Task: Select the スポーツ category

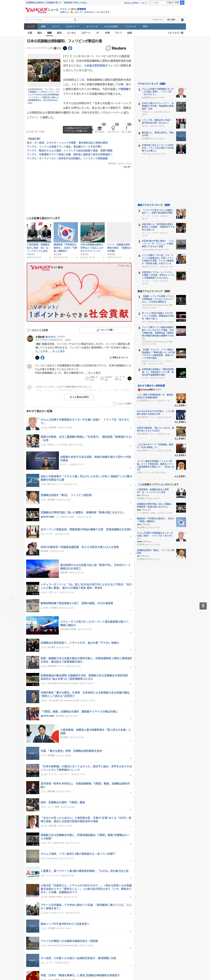Action: (86, 33)
